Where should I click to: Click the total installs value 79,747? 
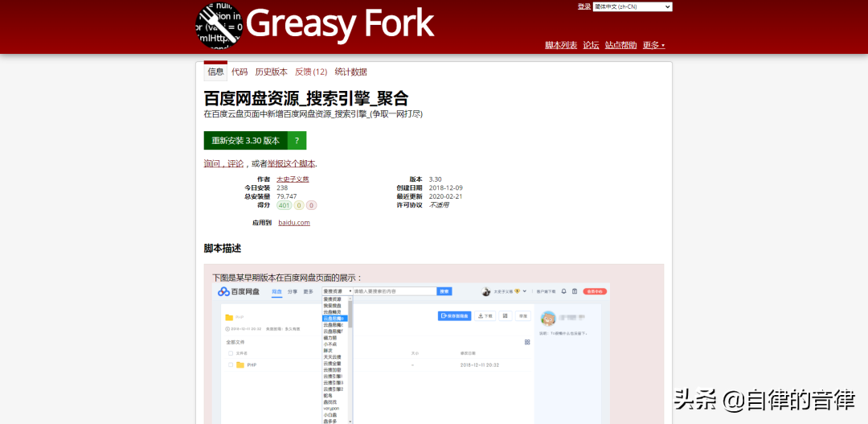[287, 196]
